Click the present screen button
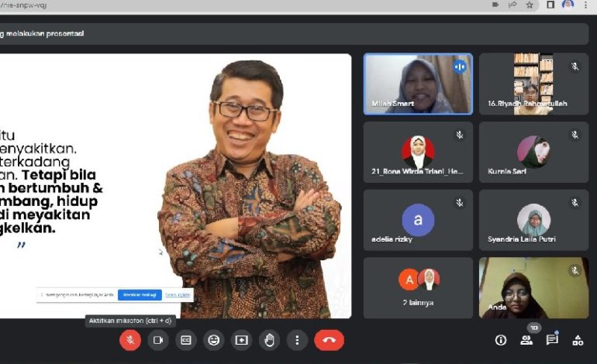597x364 pixels. click(x=241, y=340)
